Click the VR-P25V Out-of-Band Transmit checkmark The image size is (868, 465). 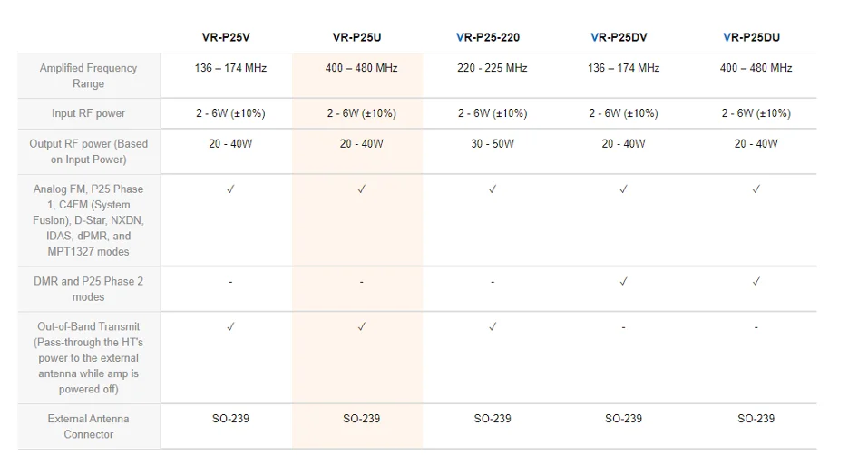[x=230, y=327]
